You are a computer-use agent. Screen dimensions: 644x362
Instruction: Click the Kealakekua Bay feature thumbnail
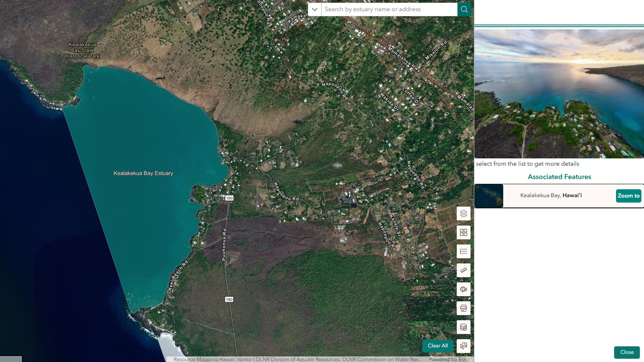click(x=489, y=196)
